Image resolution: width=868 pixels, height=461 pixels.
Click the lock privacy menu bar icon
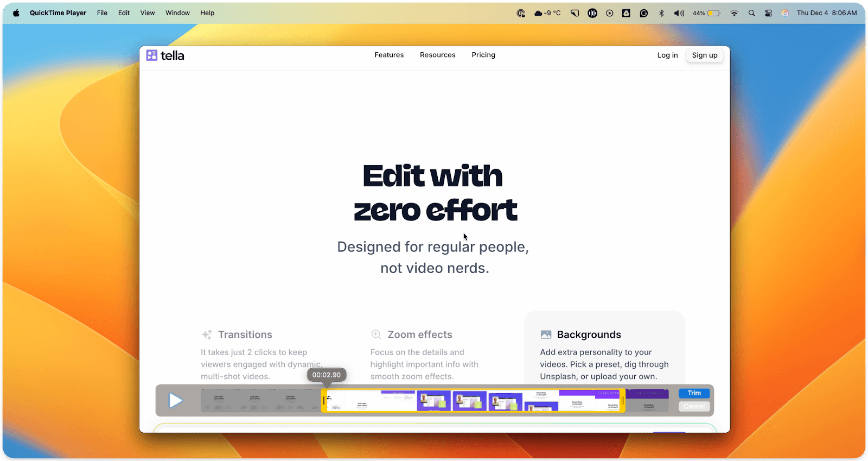click(x=521, y=13)
